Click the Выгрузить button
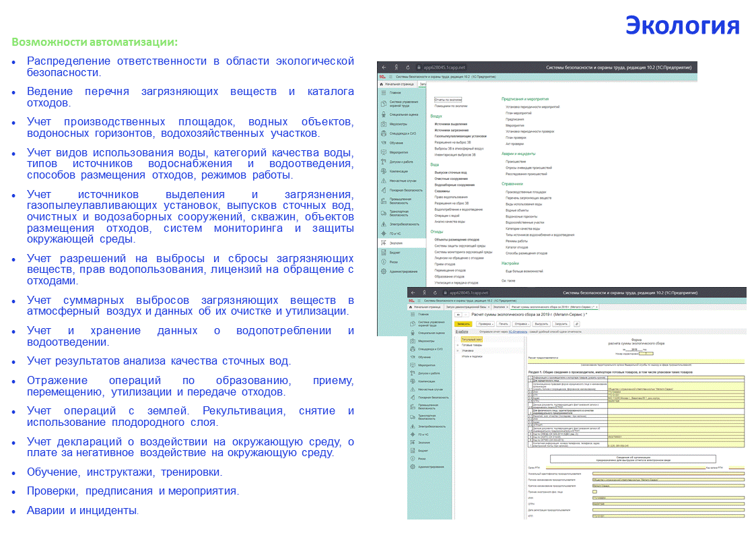This screenshot has width=756, height=535. click(x=541, y=324)
